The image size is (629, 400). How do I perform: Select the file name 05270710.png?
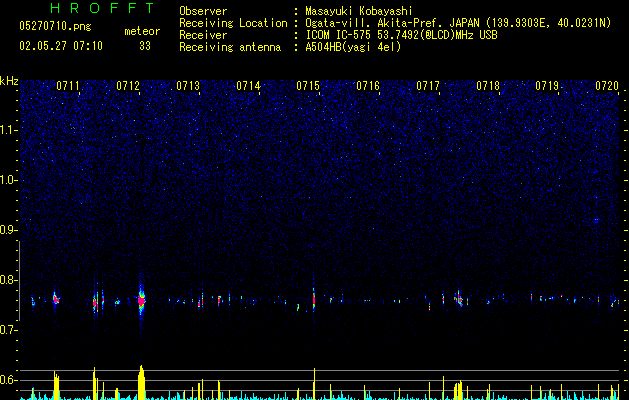coord(55,27)
